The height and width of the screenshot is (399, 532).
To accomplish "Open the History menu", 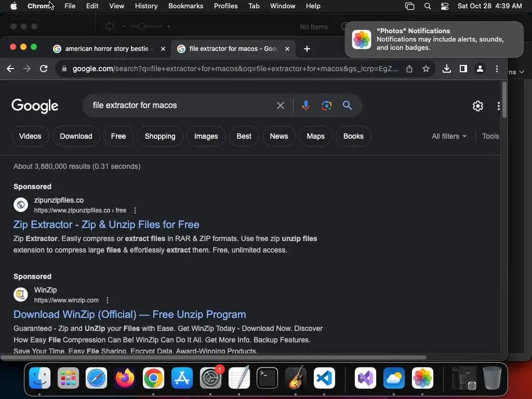I will 146,6.
